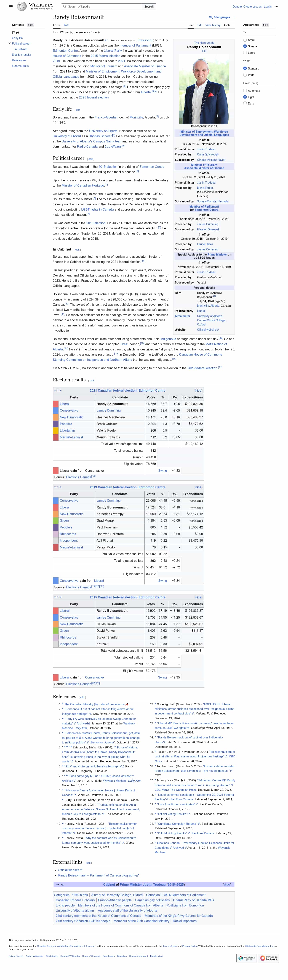Screen dimensions: 288x980
Task: Collapse the 2019 federal election table
Action: [x=198, y=487]
